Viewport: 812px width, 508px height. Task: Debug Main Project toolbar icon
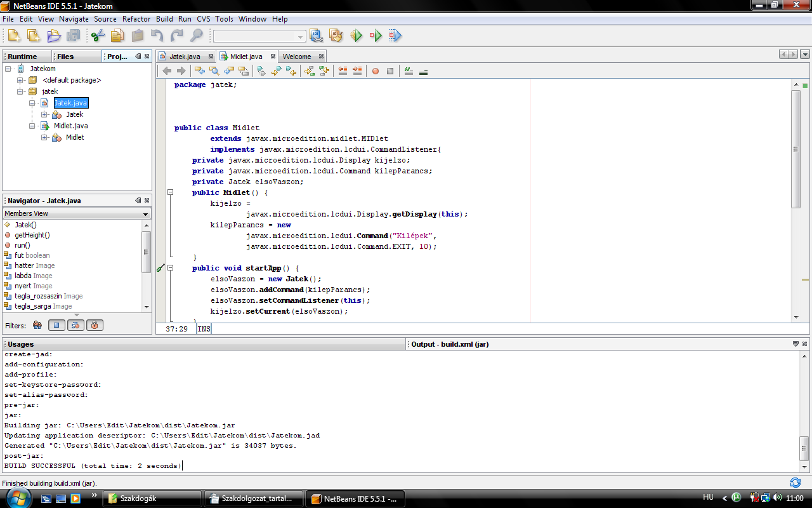376,36
